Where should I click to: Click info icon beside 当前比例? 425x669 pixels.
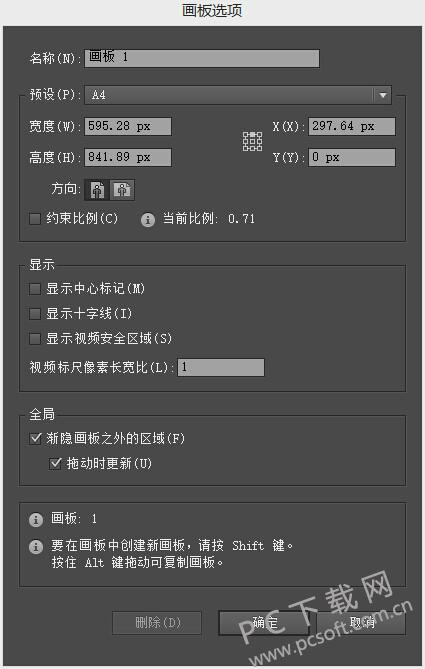point(148,220)
